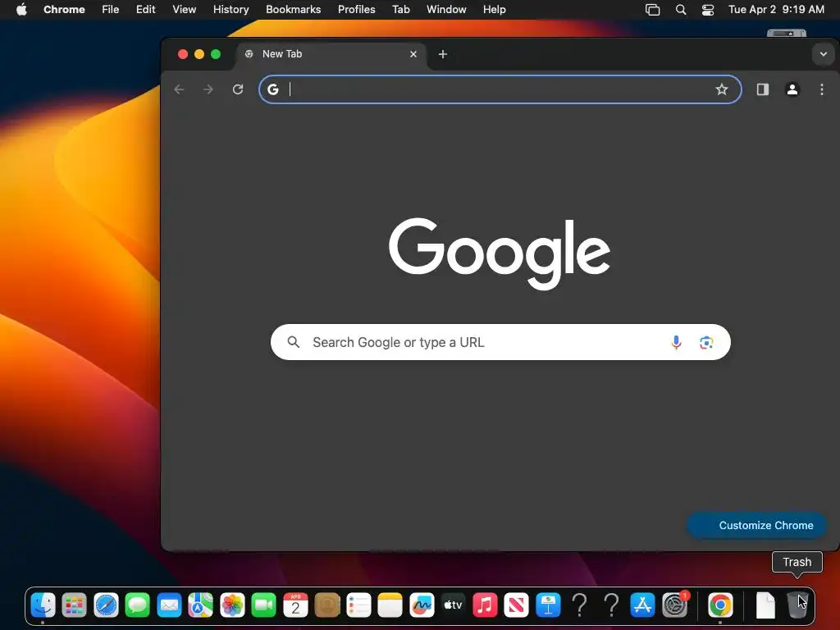840x630 pixels.
Task: Open the File menu
Action: tap(111, 10)
